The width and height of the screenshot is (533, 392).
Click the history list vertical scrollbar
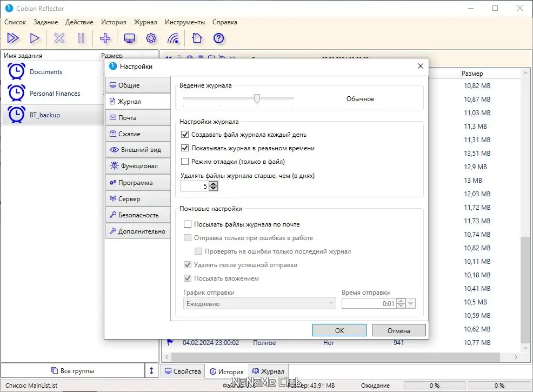(x=525, y=289)
